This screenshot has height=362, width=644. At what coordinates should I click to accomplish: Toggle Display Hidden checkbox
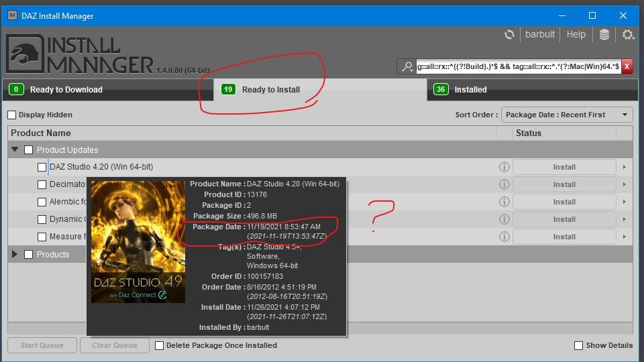[12, 115]
